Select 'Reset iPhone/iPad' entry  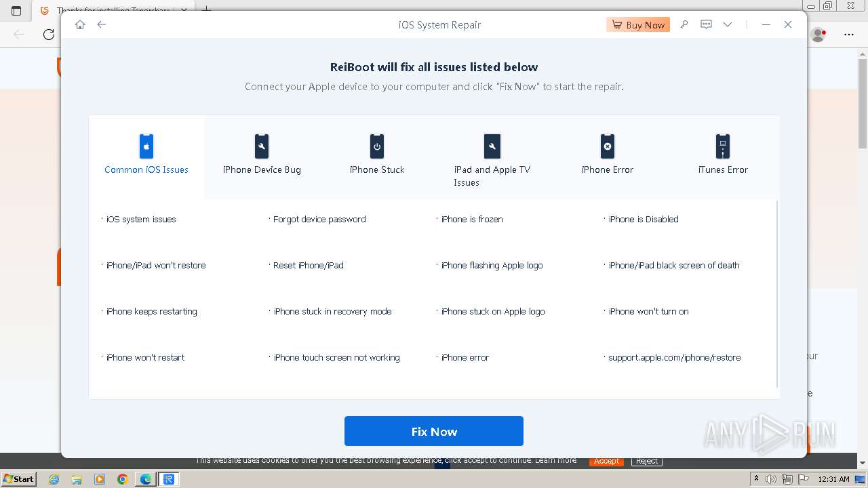pyautogui.click(x=309, y=265)
